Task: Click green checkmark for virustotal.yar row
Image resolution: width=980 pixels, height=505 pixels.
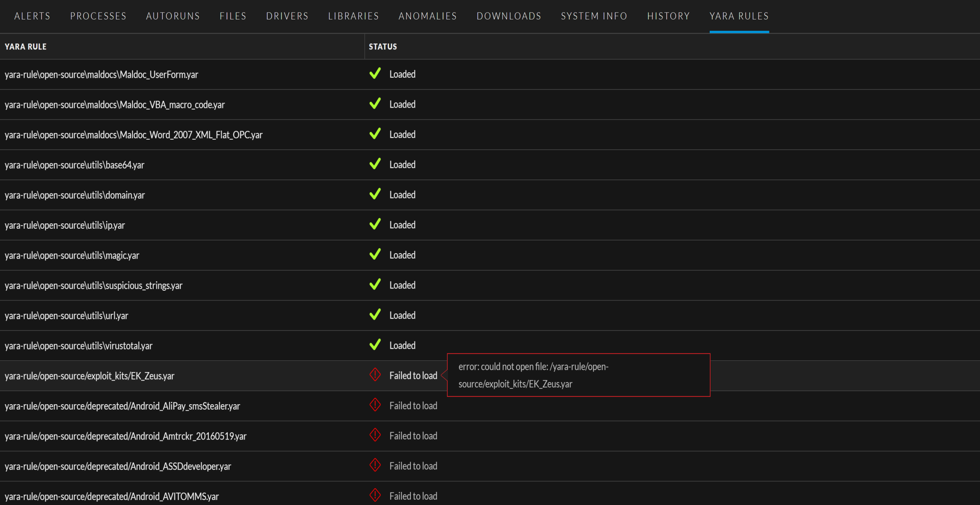Action: (x=375, y=345)
